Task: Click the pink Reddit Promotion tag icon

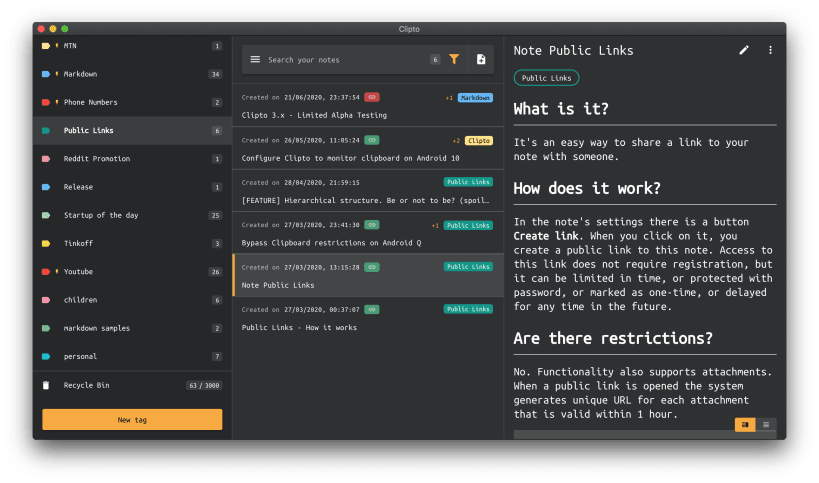Action: (46, 159)
